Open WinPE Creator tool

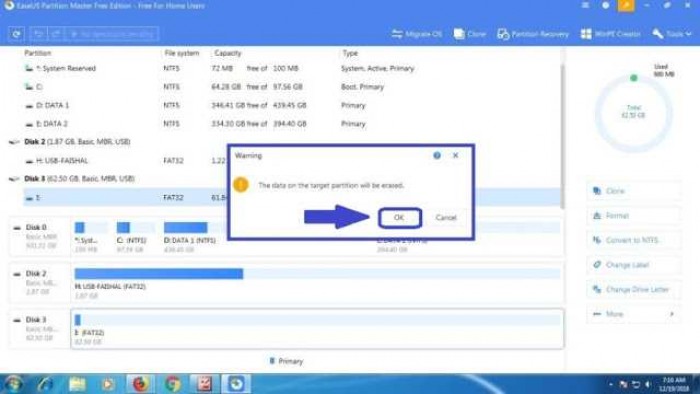(x=610, y=34)
